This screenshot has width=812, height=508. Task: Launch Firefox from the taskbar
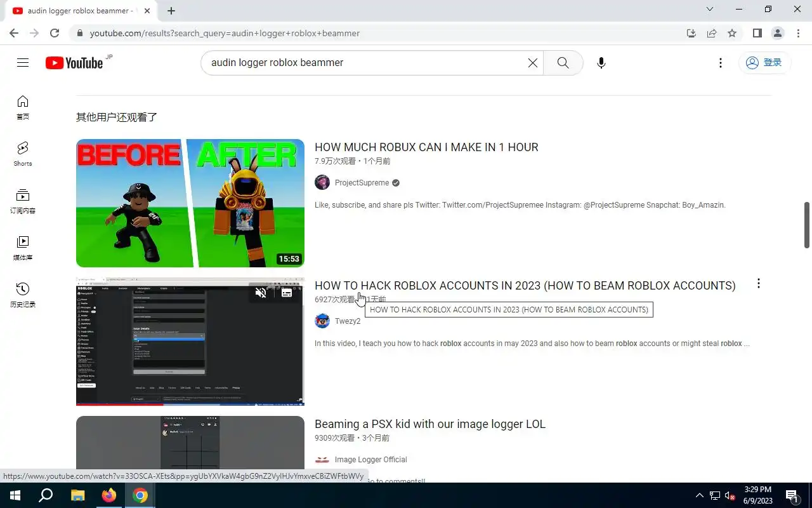109,495
